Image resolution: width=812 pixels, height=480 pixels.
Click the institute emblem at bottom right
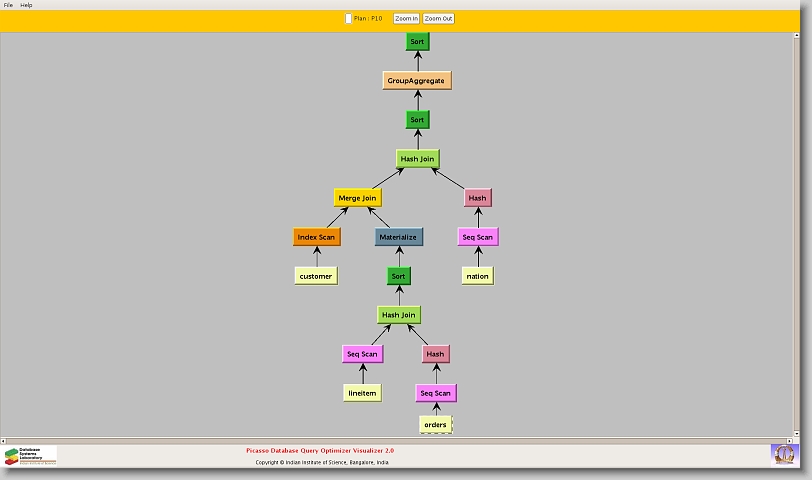point(784,454)
